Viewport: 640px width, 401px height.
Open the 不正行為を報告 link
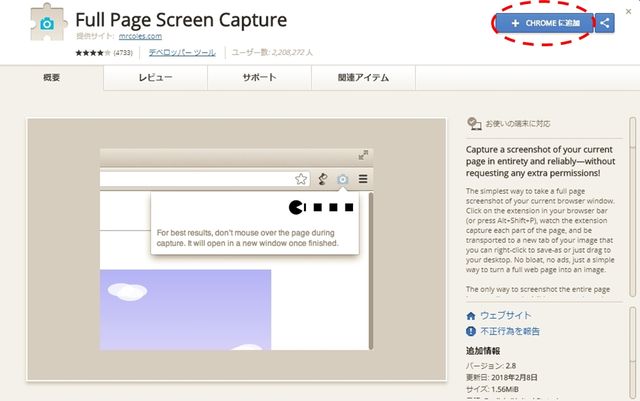[x=510, y=331]
